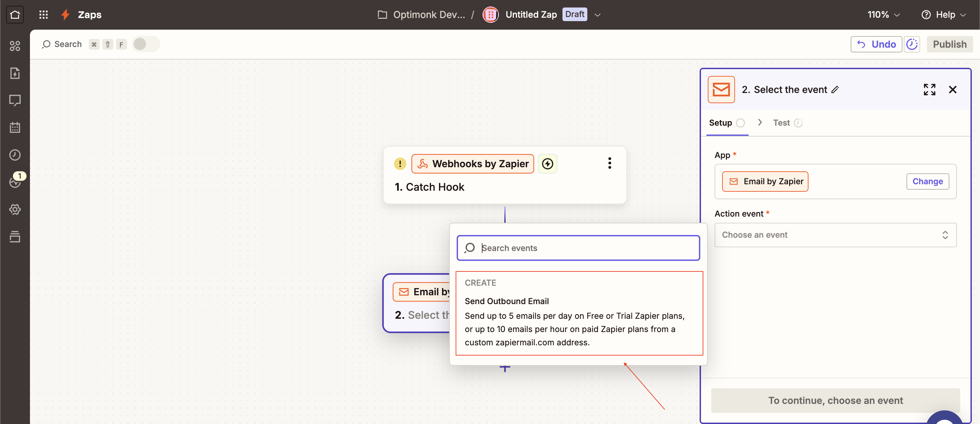
Task: Click the Help question mark icon
Action: click(926, 14)
